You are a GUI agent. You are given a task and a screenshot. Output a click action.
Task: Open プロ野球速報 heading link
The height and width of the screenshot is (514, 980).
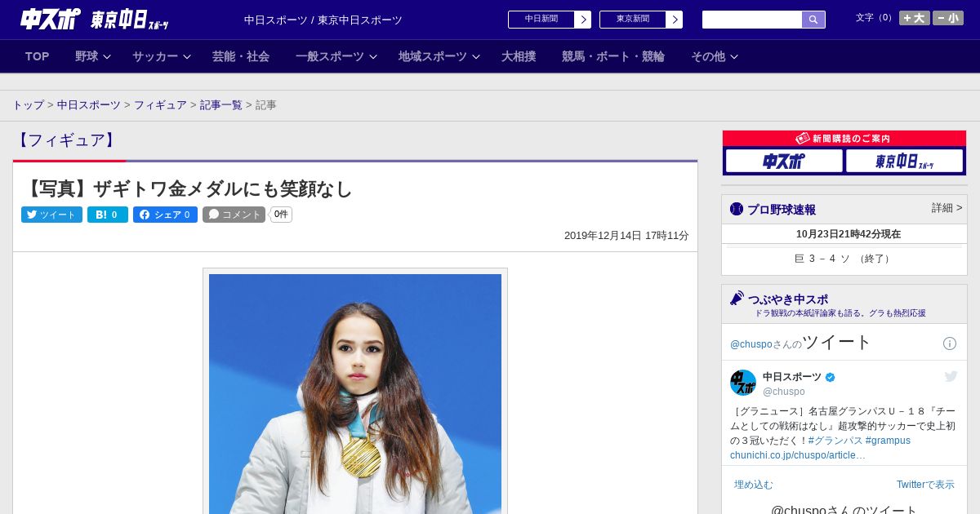pos(782,210)
